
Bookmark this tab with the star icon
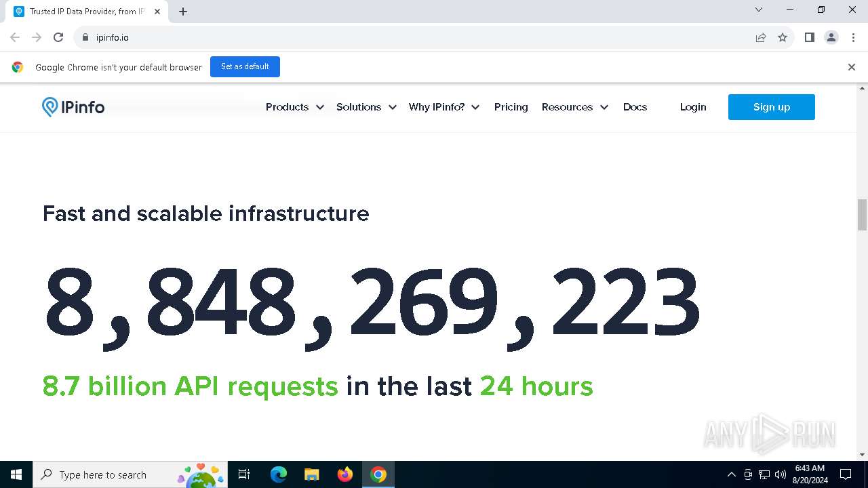783,37
